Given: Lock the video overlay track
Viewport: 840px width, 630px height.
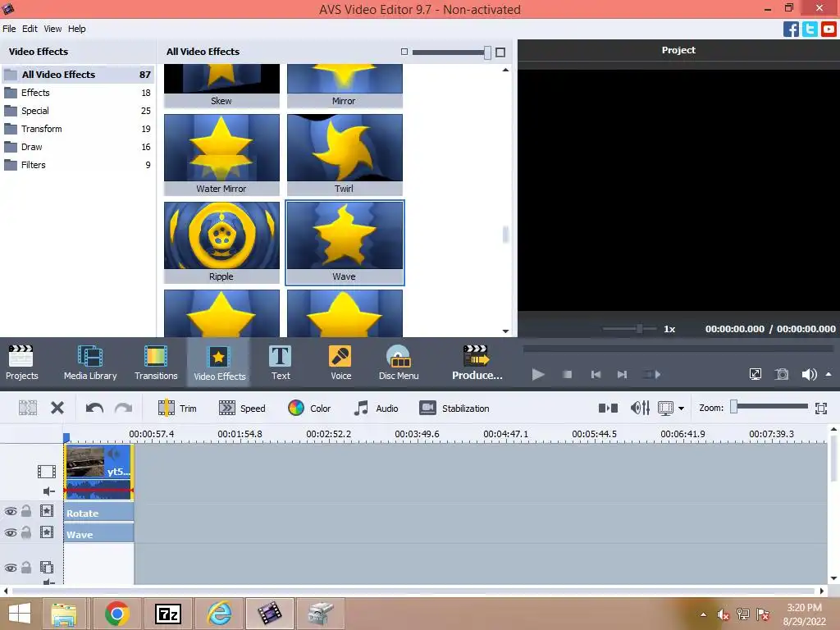Looking at the screenshot, I should click(25, 568).
